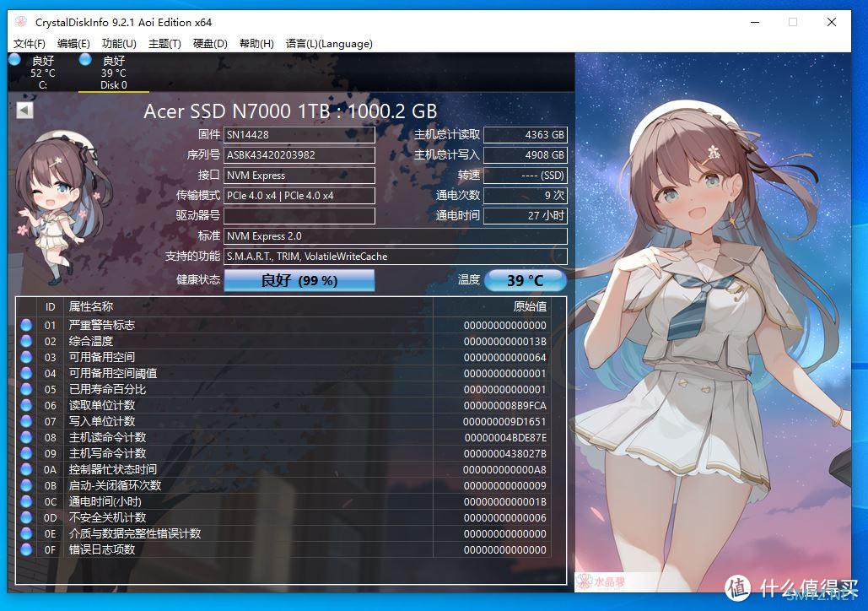Click the status orb for attribute 04 可用备用空间阈值

coord(26,373)
